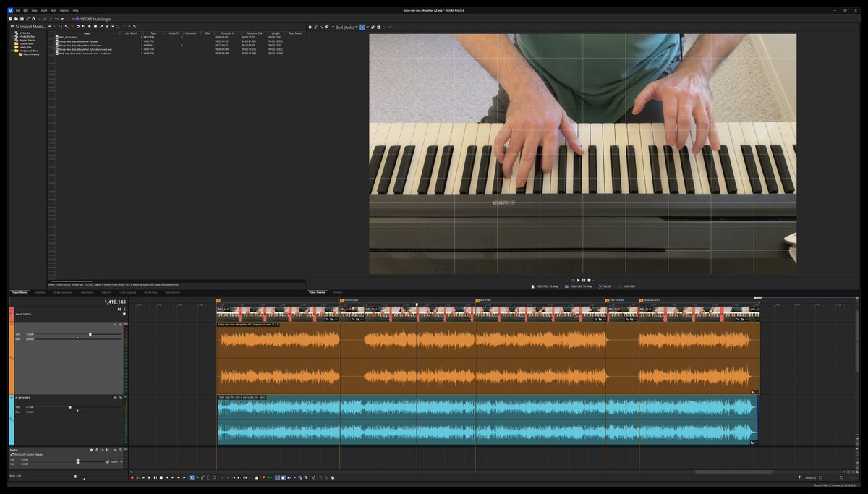Click Save Snapshot to File in the preview toolbar

tap(379, 27)
